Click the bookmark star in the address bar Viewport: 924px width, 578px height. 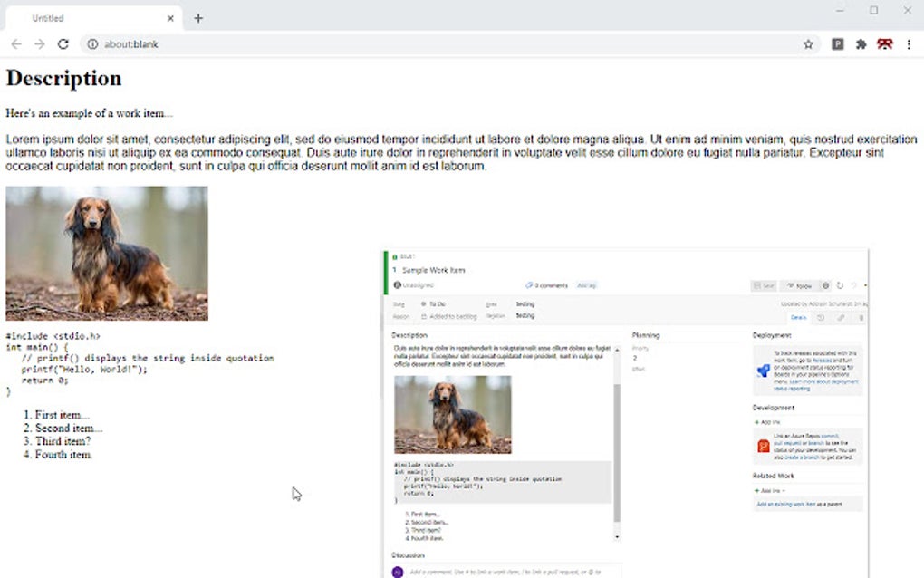pos(807,43)
